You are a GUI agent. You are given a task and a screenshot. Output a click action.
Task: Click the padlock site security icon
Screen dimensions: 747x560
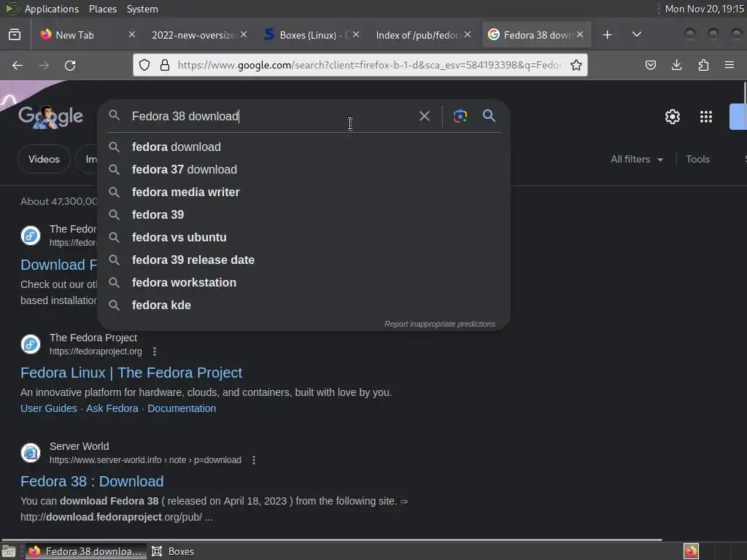pyautogui.click(x=165, y=65)
